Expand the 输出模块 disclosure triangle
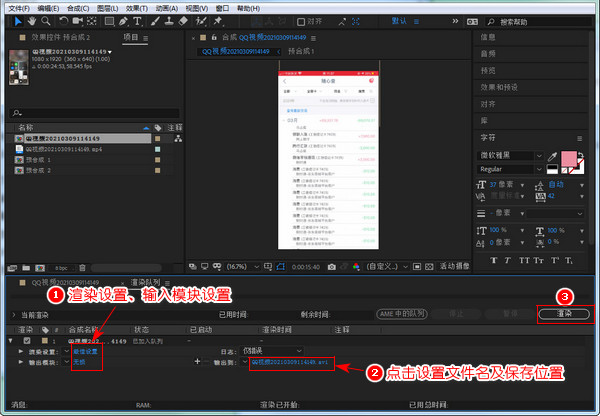Image resolution: width=600 pixels, height=416 pixels. coord(21,362)
